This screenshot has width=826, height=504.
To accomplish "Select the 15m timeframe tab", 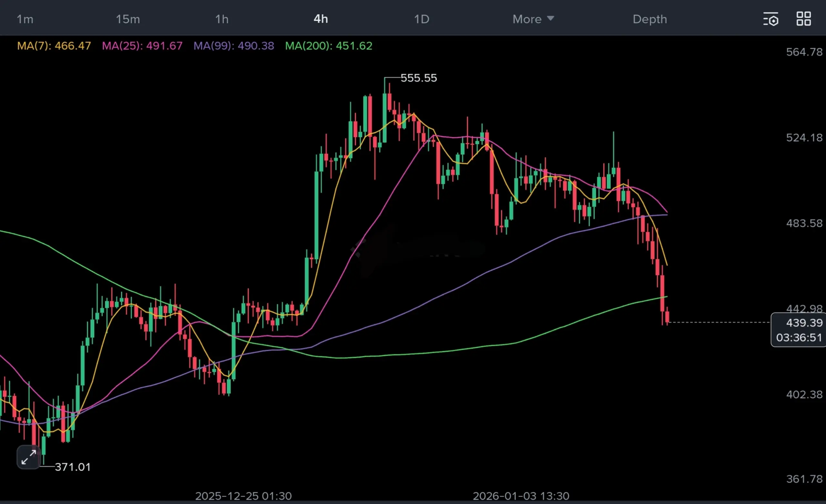I will click(x=128, y=19).
